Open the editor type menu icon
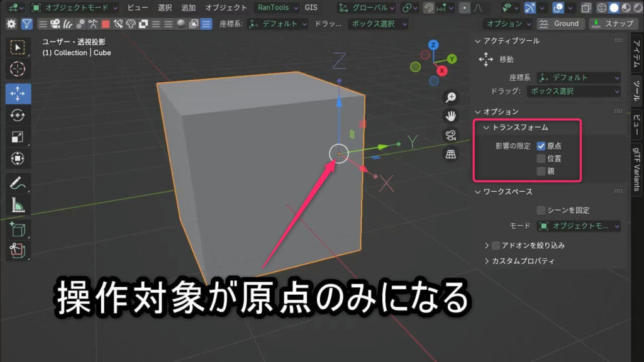The image size is (644, 362). 16,8
